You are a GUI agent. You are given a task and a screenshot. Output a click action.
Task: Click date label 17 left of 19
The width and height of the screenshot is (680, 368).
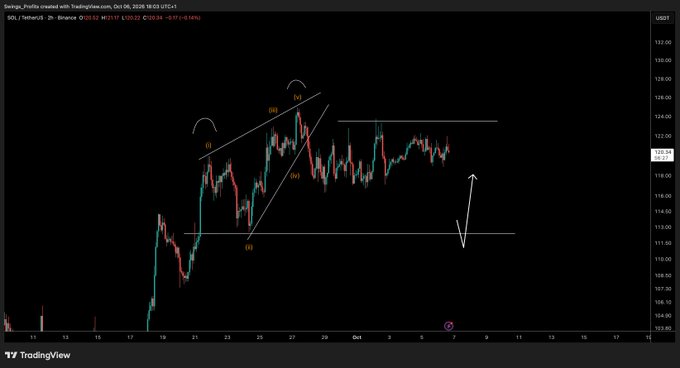click(131, 337)
